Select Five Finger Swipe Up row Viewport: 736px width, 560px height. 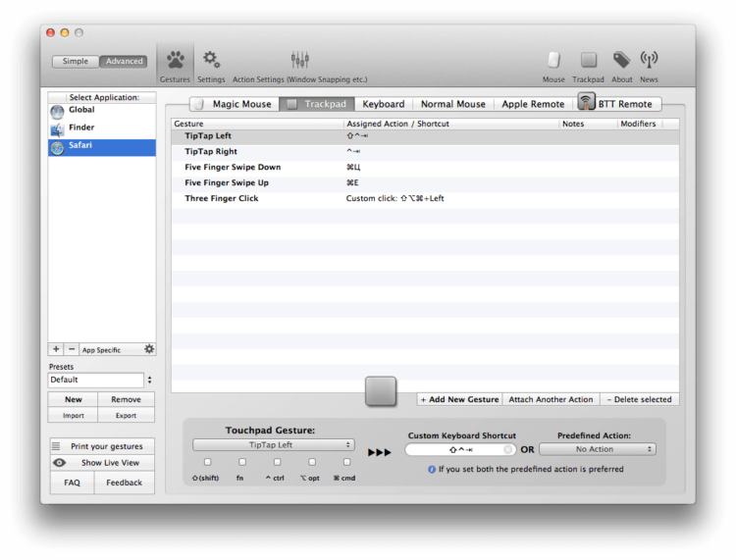(x=425, y=183)
